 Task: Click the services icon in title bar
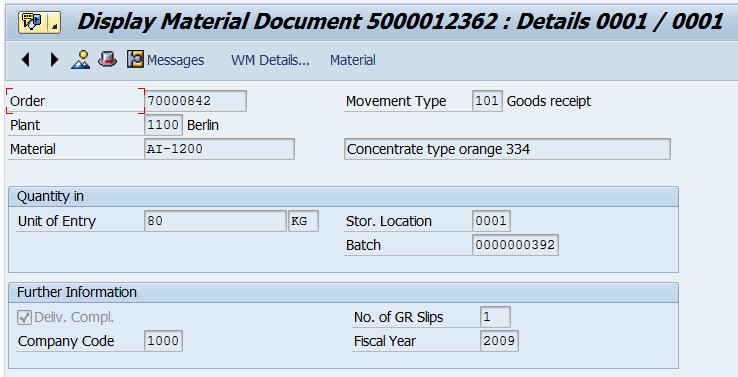click(32, 22)
